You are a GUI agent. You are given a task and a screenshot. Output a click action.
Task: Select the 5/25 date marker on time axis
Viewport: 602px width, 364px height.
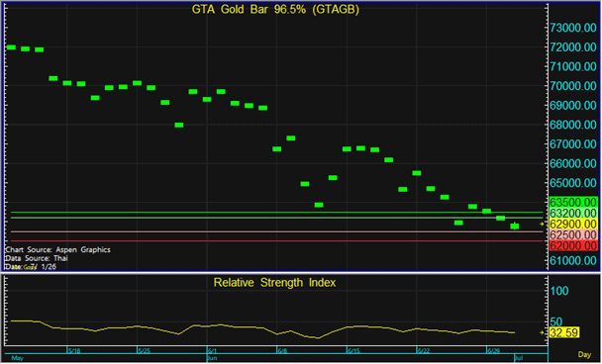click(144, 350)
